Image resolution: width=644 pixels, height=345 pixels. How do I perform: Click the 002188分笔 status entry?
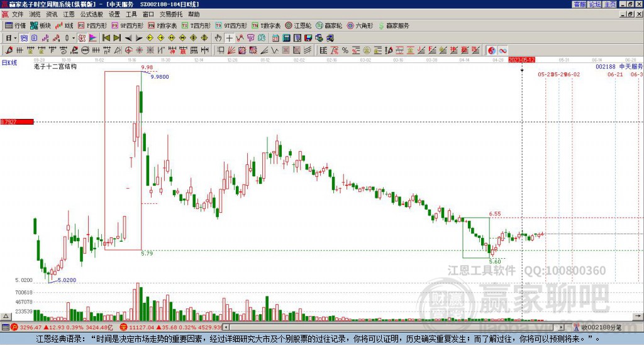tap(601, 327)
